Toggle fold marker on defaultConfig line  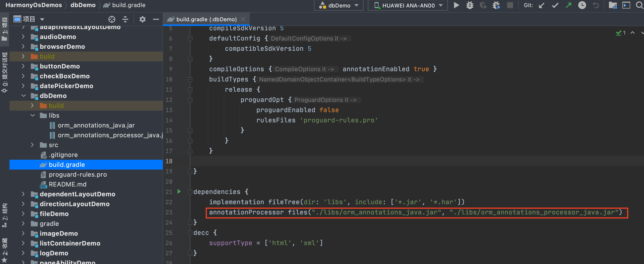190,39
